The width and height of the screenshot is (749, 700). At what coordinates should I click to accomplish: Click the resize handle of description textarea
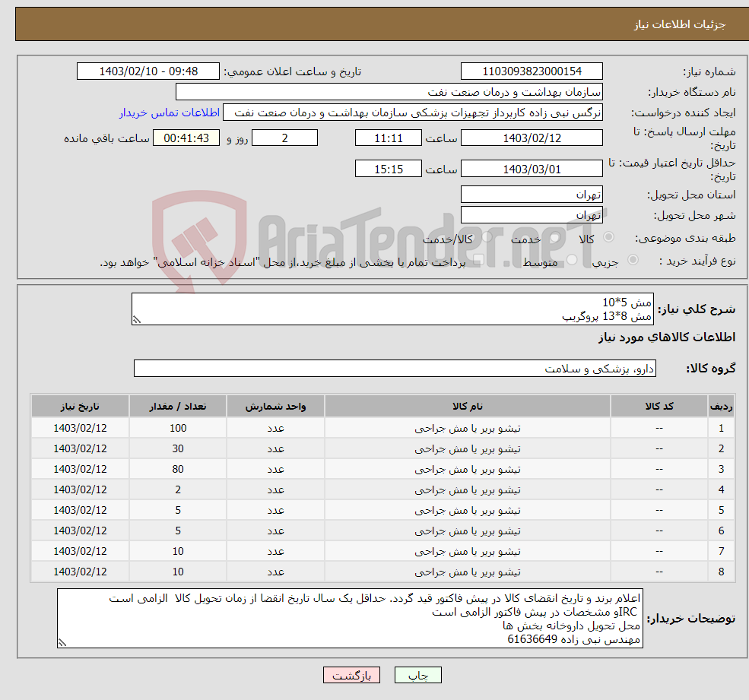137,320
